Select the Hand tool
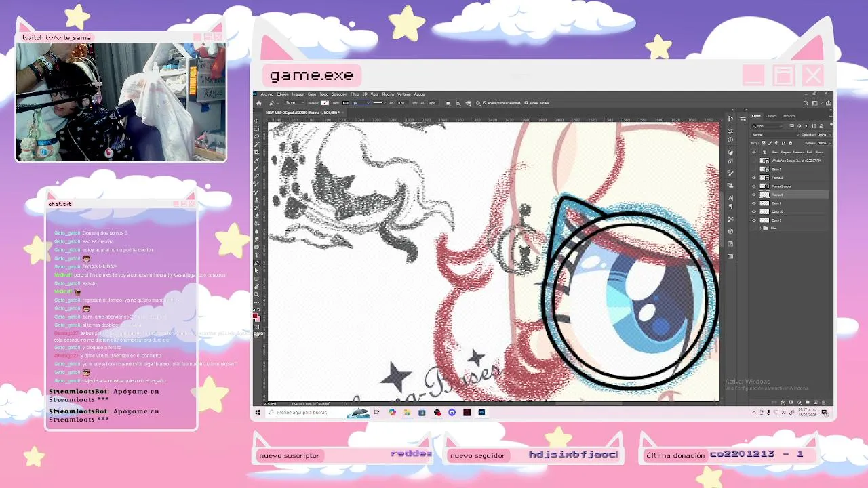The height and width of the screenshot is (488, 868). (256, 287)
